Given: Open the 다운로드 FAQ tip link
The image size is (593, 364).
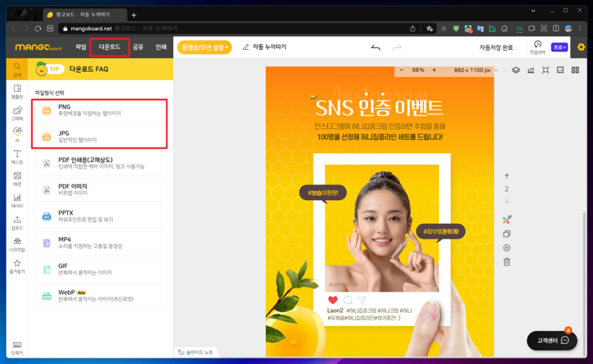Looking at the screenshot, I should 88,69.
